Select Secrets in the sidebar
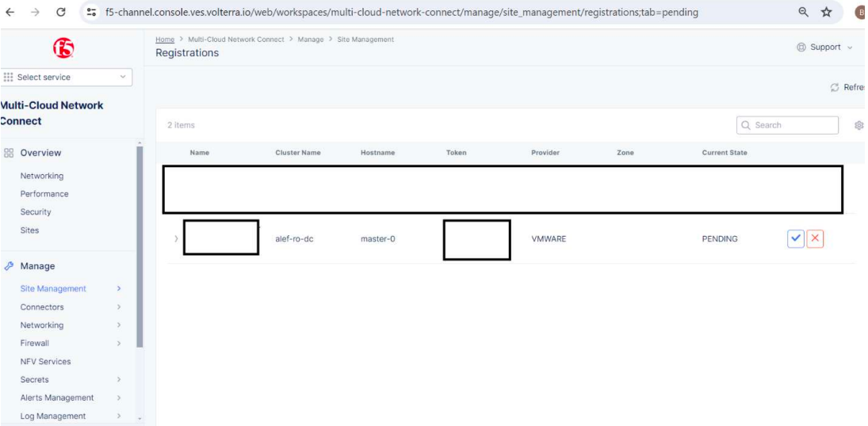Screen dimensions: 868x426 pos(34,379)
